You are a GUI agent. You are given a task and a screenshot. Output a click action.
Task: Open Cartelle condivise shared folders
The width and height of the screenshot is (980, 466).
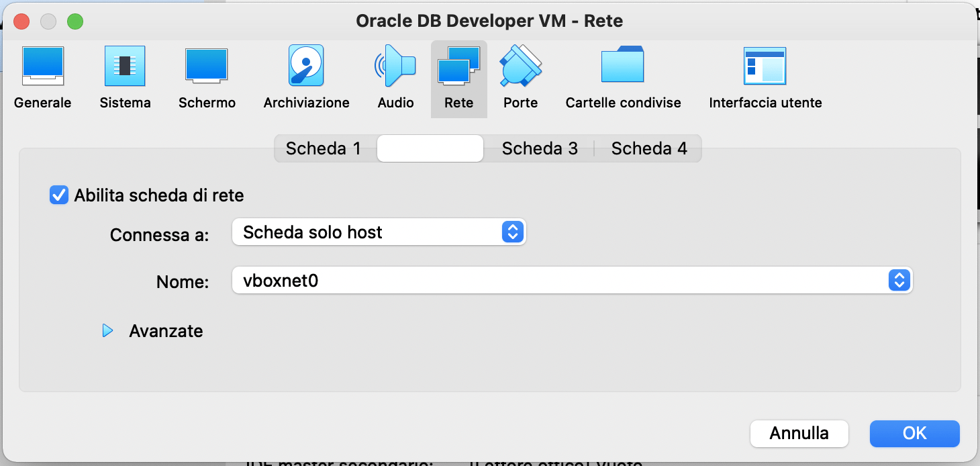[x=623, y=79]
